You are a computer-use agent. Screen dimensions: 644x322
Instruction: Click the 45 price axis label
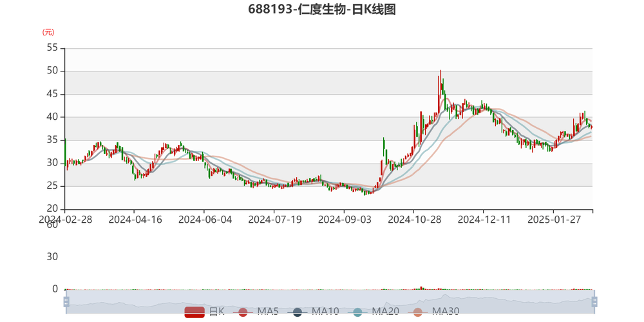[x=53, y=94]
